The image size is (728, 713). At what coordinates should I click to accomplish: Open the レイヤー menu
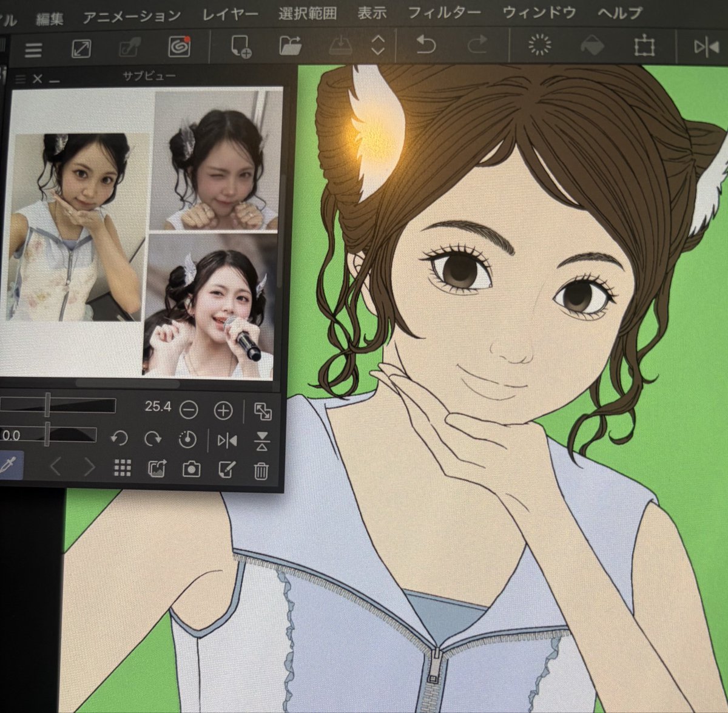tap(230, 14)
